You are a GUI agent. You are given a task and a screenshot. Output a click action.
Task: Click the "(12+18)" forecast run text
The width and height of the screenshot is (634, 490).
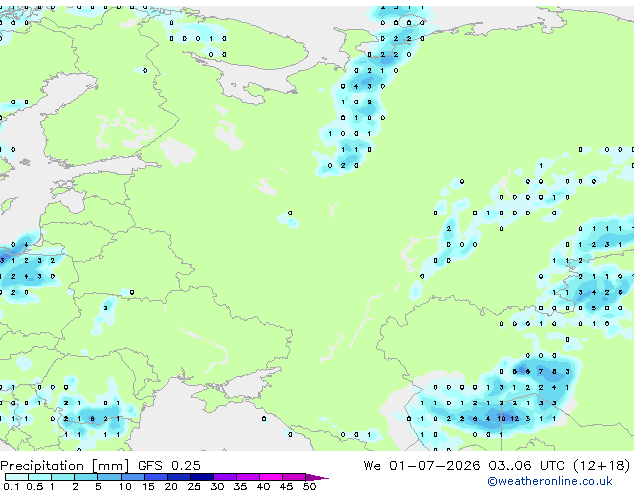(602, 465)
